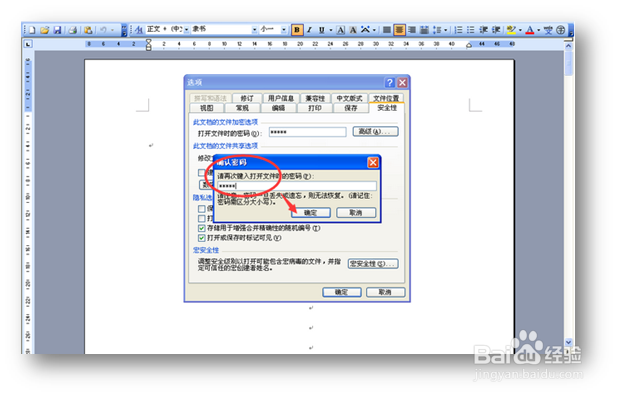Apply yellow text highlight

pyautogui.click(x=511, y=30)
